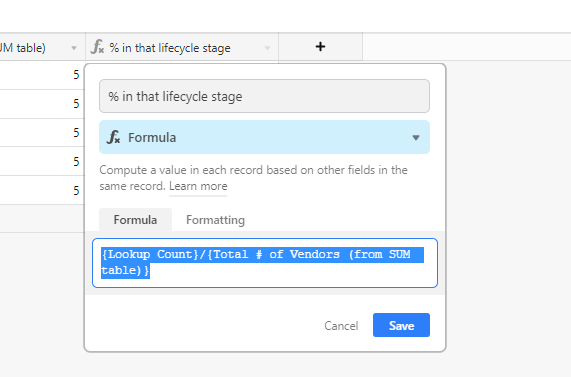Click the Save button

click(x=401, y=325)
